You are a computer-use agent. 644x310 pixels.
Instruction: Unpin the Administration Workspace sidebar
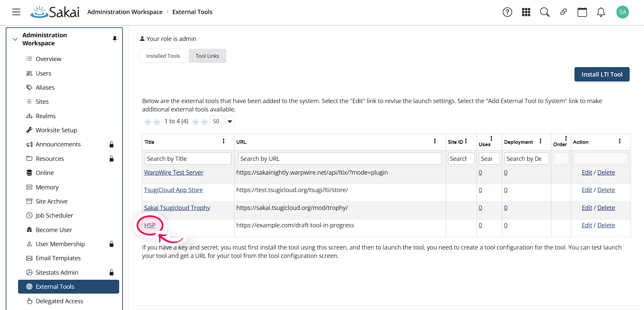(115, 39)
